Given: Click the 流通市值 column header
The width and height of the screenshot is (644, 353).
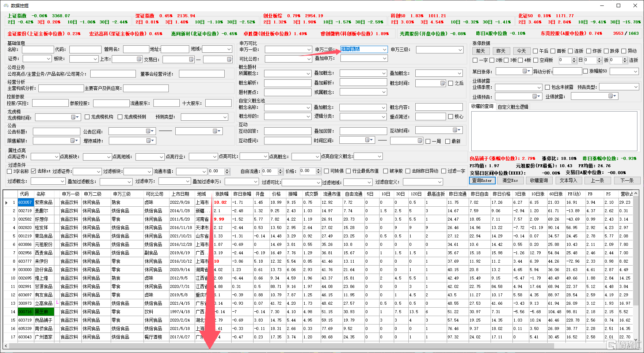Looking at the screenshot, I should point(332,194).
